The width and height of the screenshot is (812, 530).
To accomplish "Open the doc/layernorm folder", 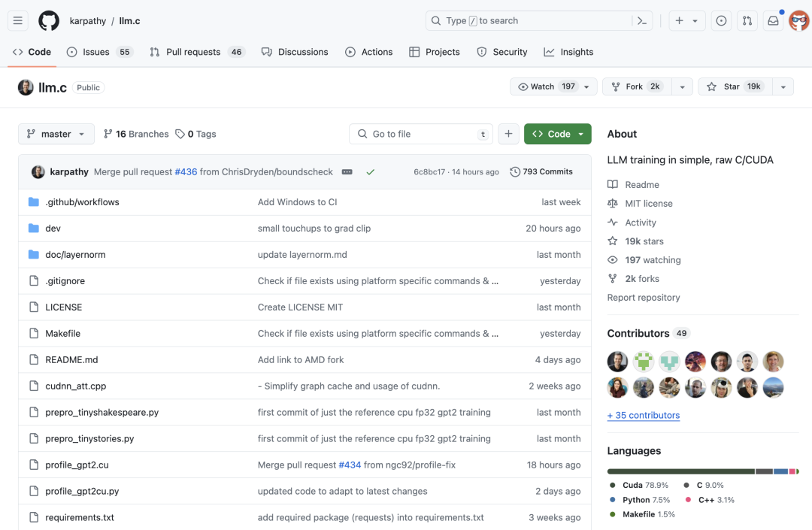I will (76, 255).
